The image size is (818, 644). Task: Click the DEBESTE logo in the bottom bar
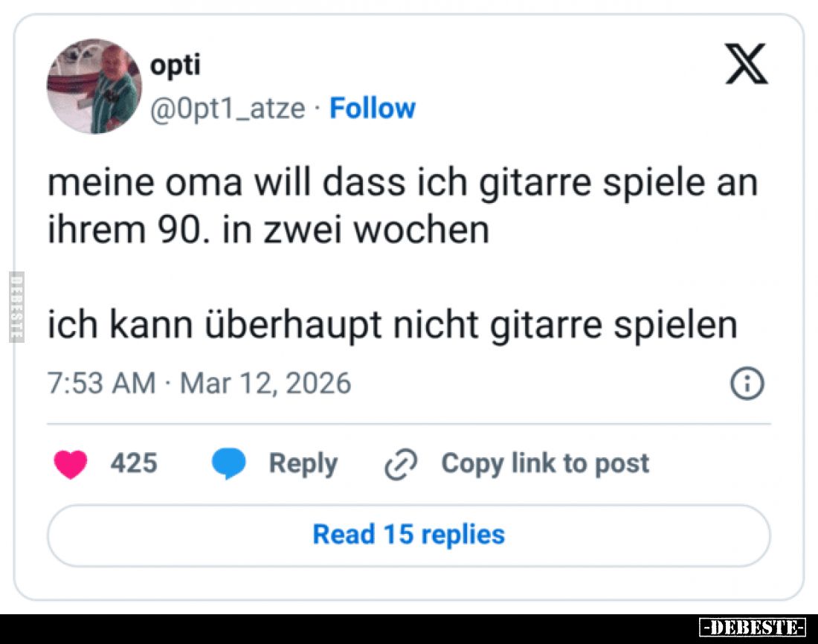(753, 628)
